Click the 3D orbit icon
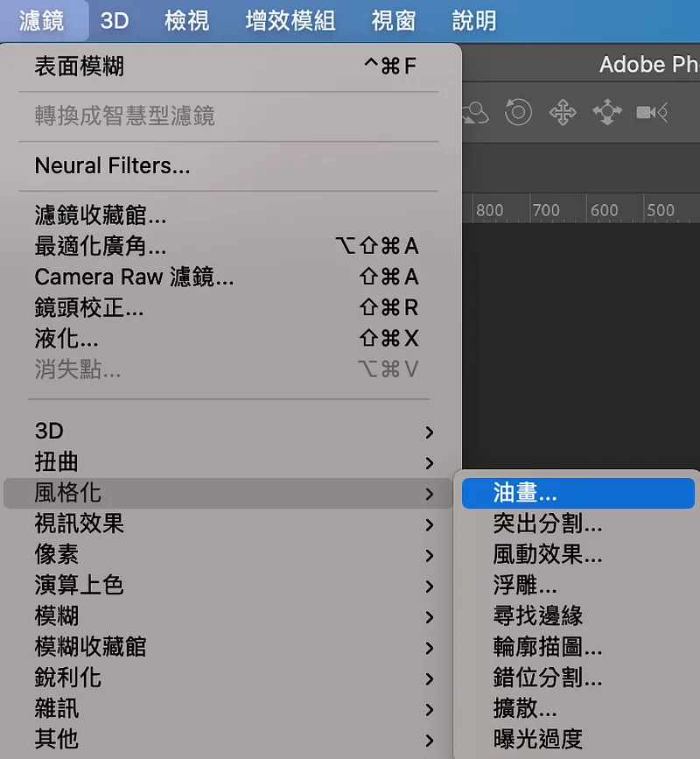Image resolution: width=700 pixels, height=759 pixels. point(476,112)
